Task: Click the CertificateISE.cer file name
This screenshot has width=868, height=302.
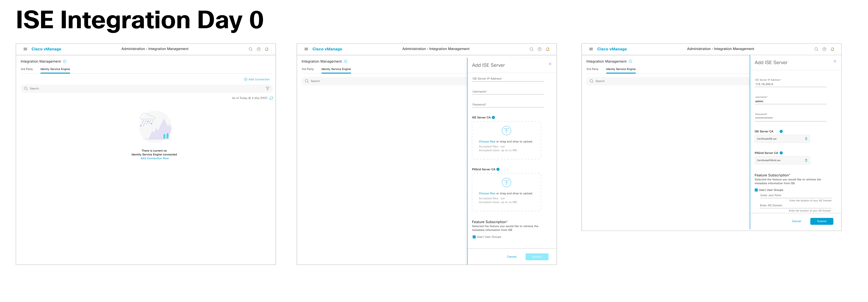Action: [x=767, y=139]
